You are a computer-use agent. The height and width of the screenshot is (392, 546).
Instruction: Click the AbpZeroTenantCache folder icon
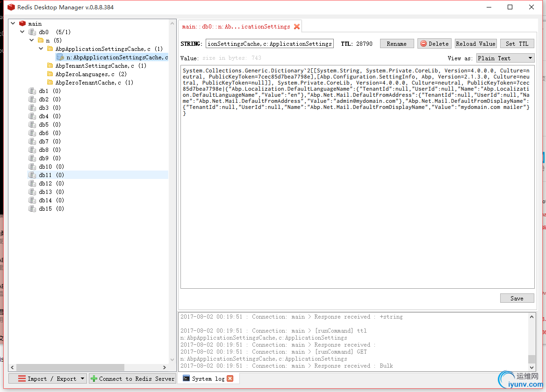(x=50, y=82)
